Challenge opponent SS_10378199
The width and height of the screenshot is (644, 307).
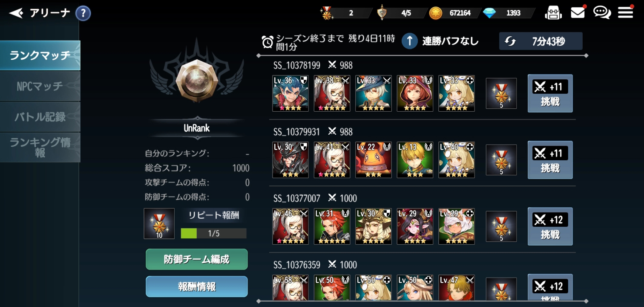point(550,93)
